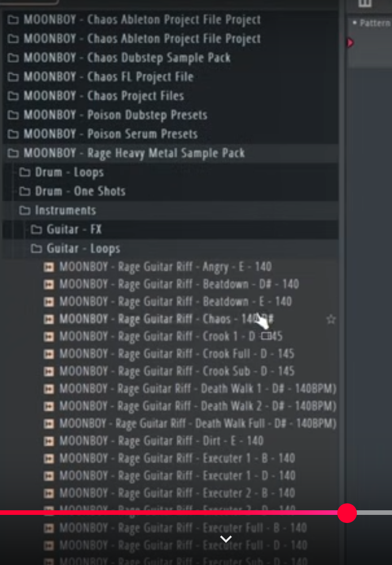Click the sample icon beside Crook Full riff
This screenshot has height=565, width=392.
48,354
